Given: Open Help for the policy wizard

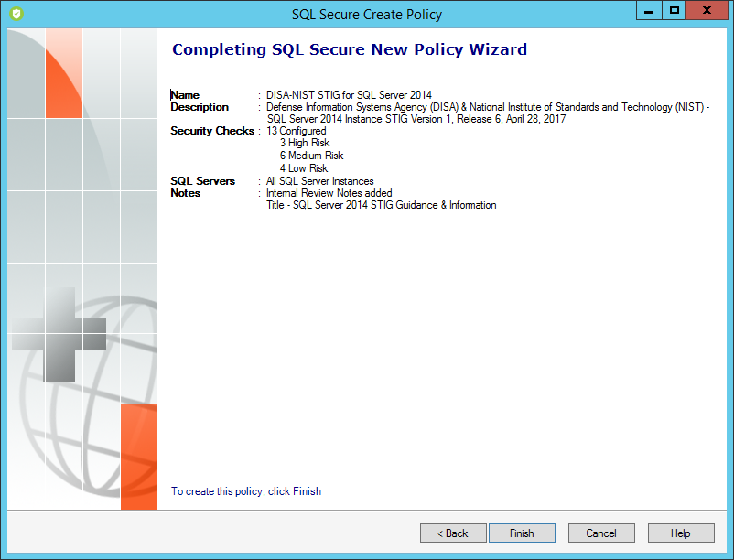Looking at the screenshot, I should coord(681,533).
